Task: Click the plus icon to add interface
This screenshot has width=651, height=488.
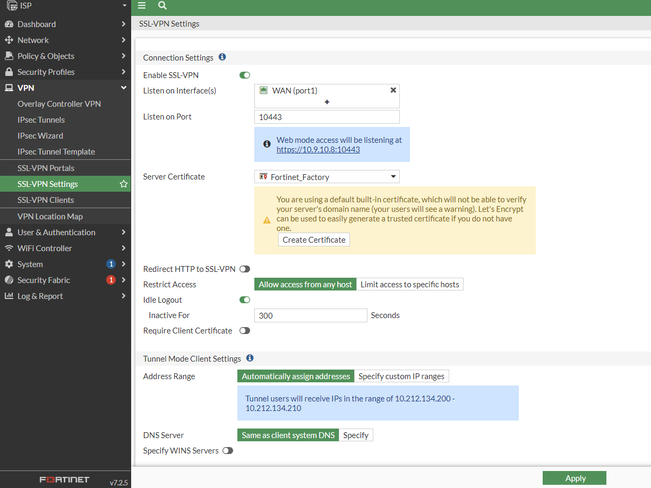Action: coord(327,102)
